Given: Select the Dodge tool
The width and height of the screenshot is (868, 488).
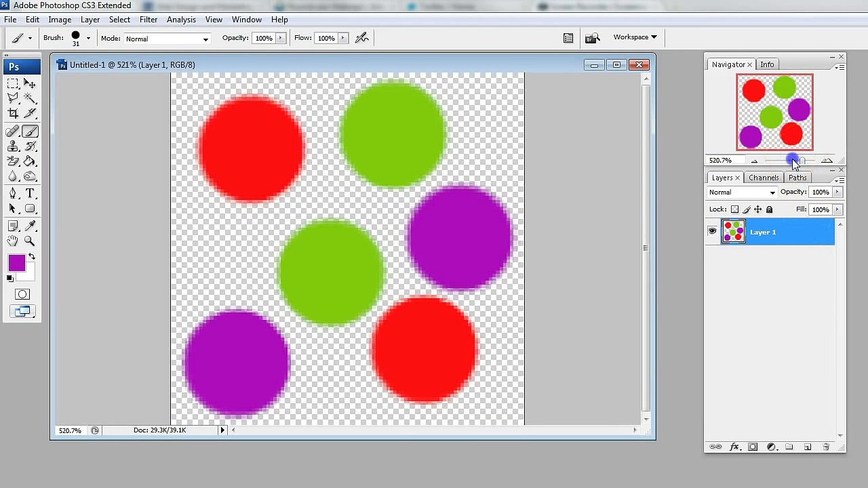Looking at the screenshot, I should 30,176.
